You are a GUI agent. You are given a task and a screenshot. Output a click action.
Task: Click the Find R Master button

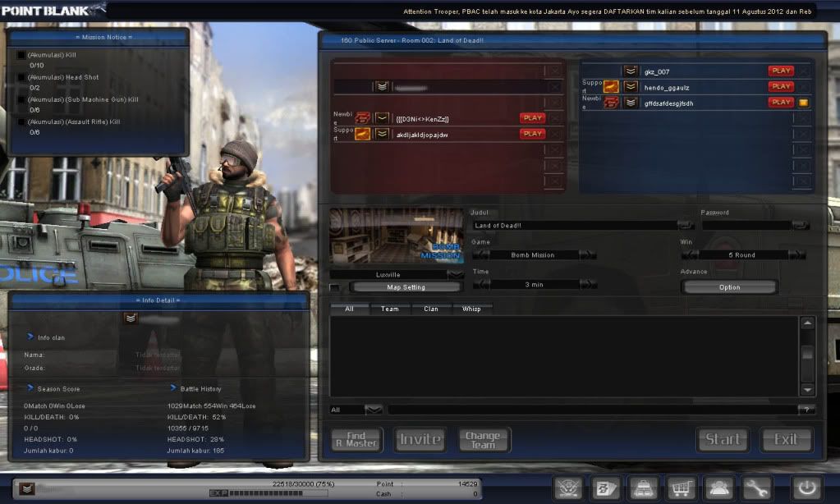[357, 439]
